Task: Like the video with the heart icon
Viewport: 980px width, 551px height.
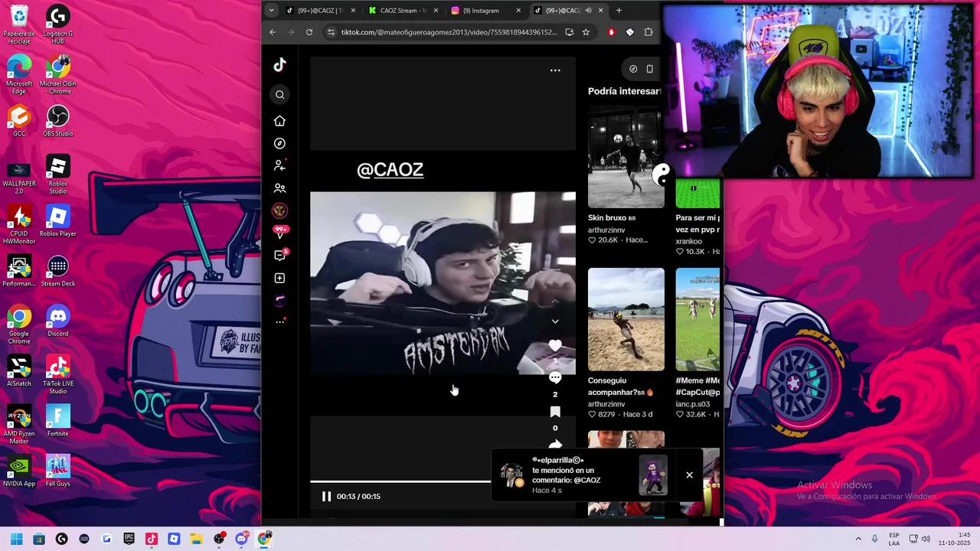Action: 555,346
